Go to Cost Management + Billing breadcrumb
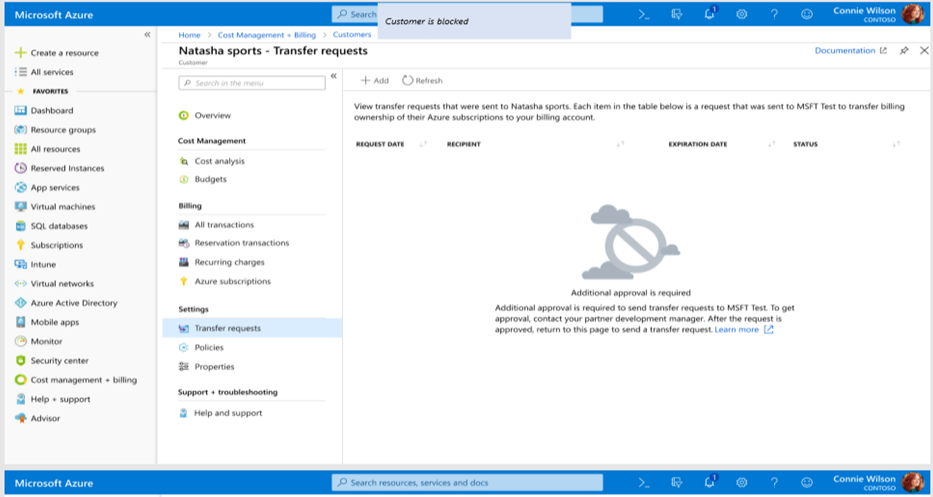The image size is (933, 497). tap(267, 35)
